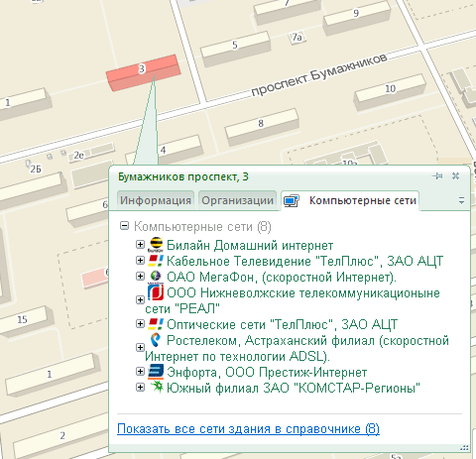
Task: Open Энфорта, ООО Престиж-Интернет provider
Action: pyautogui.click(x=267, y=372)
